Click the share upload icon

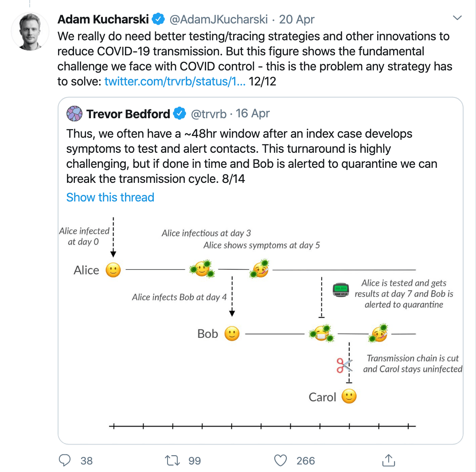click(388, 460)
